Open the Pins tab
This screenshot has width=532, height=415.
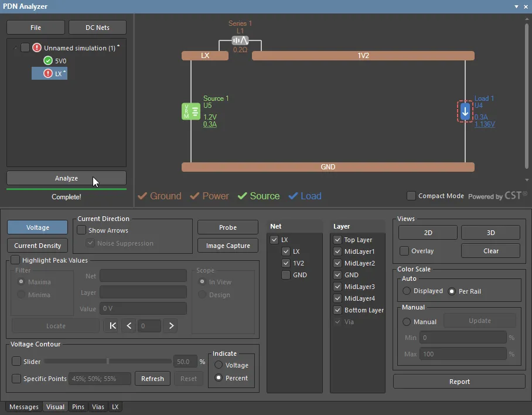(x=78, y=407)
